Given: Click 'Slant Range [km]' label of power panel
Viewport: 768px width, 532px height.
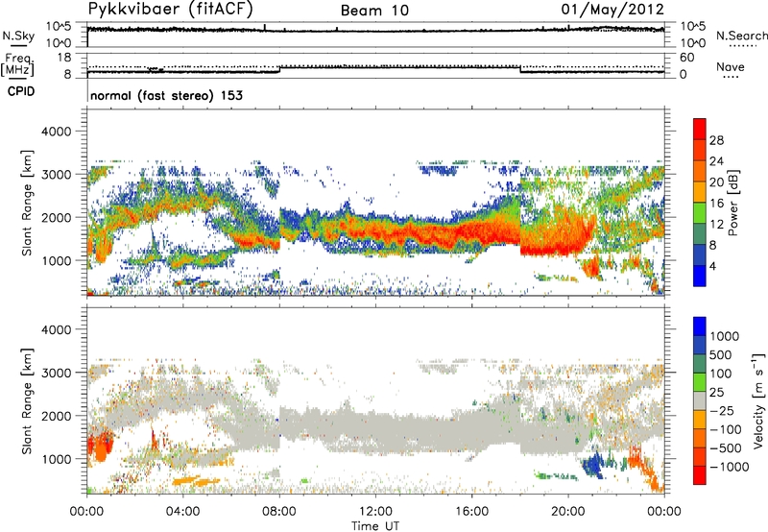Looking at the screenshot, I should point(27,203).
